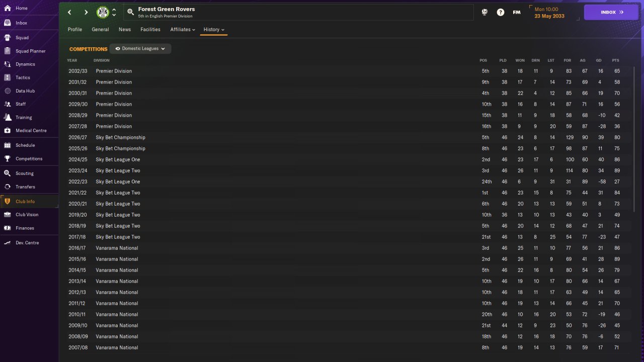Screen dimensions: 644x362
Task: Select the 2019/20 season year cell
Action: [77, 215]
